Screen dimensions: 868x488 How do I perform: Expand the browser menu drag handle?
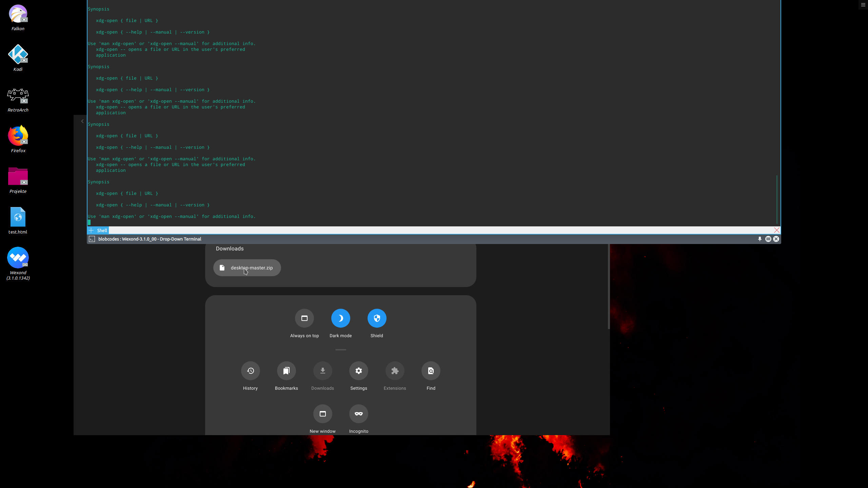[x=340, y=349]
